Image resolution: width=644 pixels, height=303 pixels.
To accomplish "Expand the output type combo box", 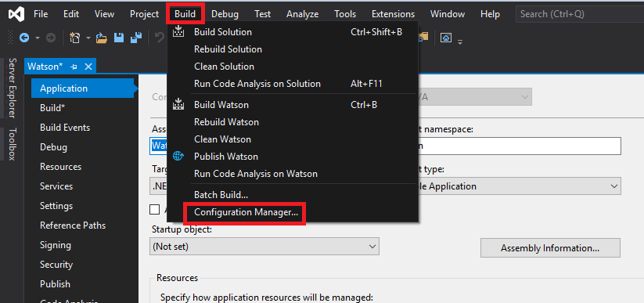I will coord(516,186).
